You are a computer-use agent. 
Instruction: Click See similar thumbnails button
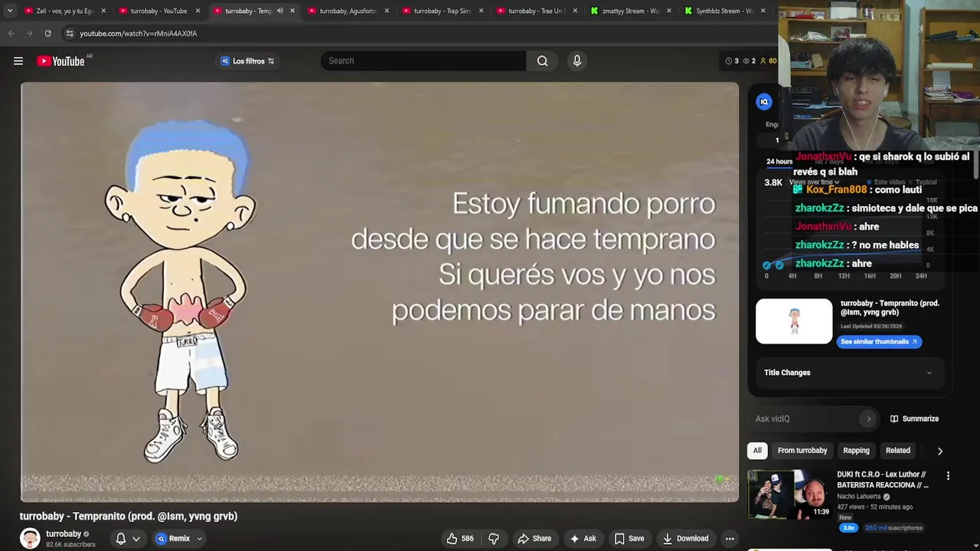879,342
